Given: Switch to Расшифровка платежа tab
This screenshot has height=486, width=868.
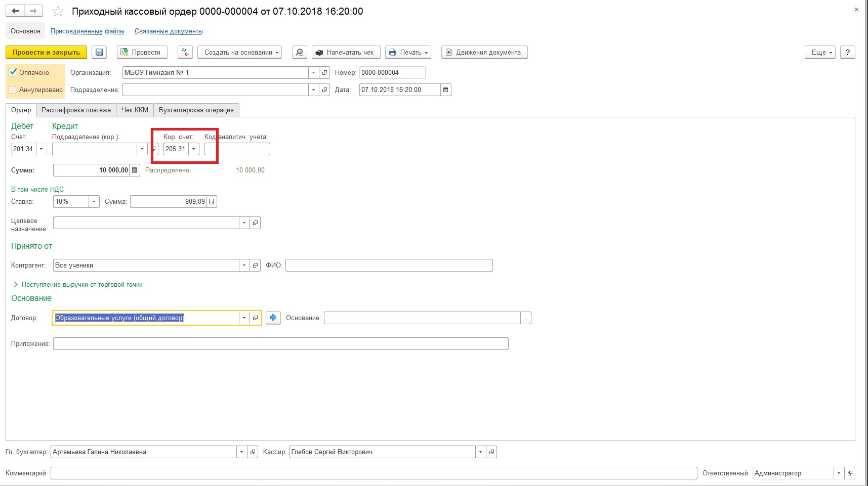Looking at the screenshot, I should click(76, 110).
